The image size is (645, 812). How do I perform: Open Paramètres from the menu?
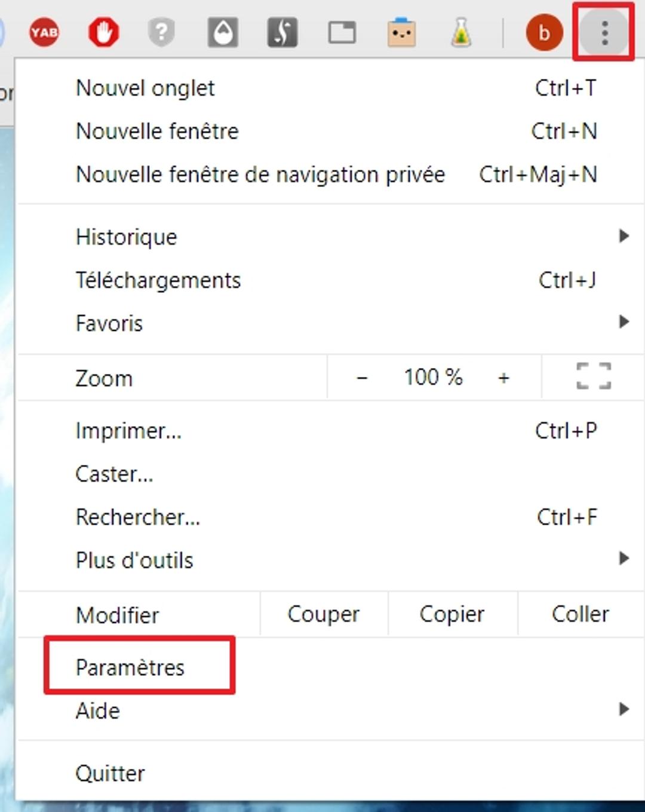click(x=130, y=667)
